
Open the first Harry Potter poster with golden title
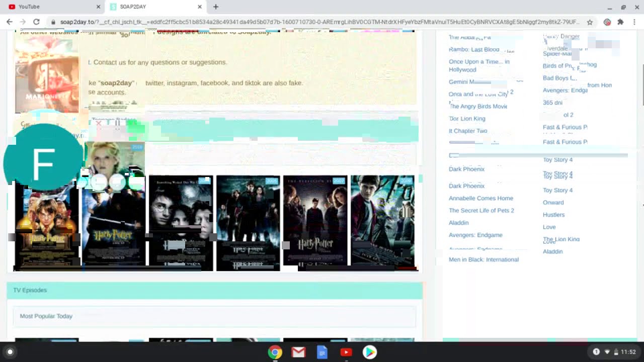pyautogui.click(x=47, y=225)
